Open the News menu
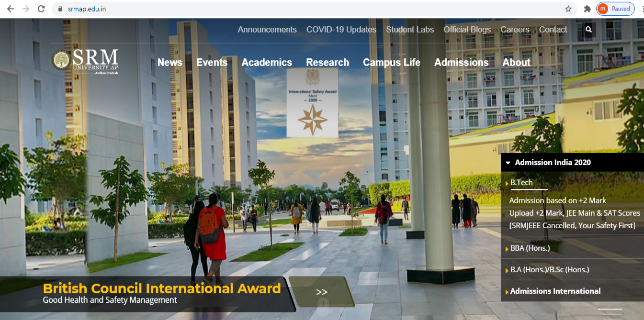This screenshot has width=644, height=320. [170, 63]
